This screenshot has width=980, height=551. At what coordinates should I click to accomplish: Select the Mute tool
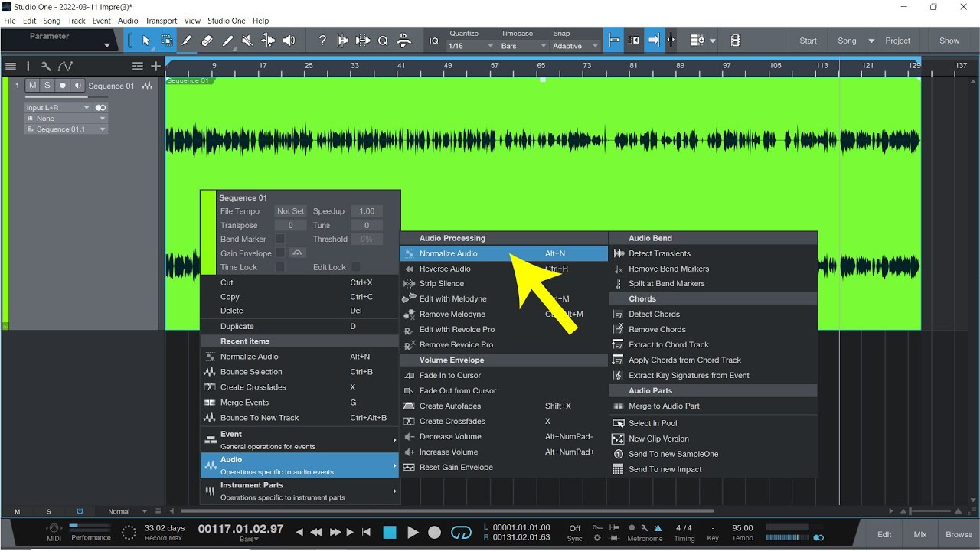point(247,41)
